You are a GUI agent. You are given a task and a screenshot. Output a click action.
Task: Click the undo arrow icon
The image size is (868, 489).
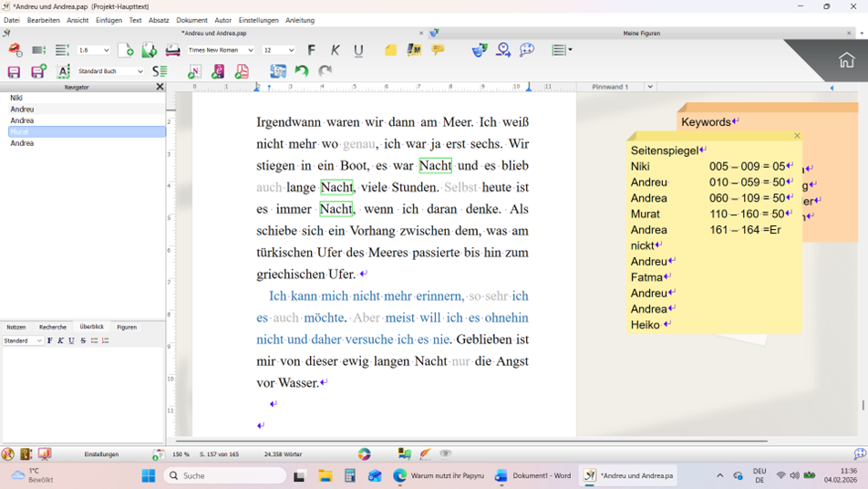click(302, 71)
